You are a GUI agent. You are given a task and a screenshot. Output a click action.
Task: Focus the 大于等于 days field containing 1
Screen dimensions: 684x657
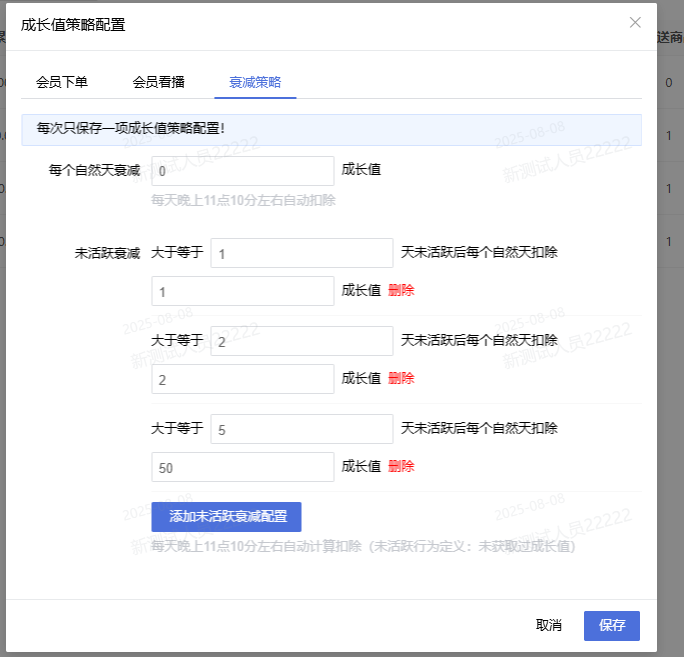302,253
